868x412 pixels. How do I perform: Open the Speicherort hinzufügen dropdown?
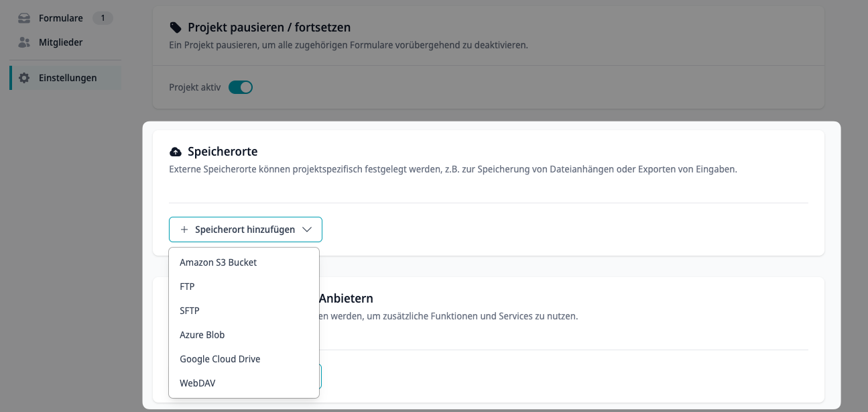click(x=245, y=229)
